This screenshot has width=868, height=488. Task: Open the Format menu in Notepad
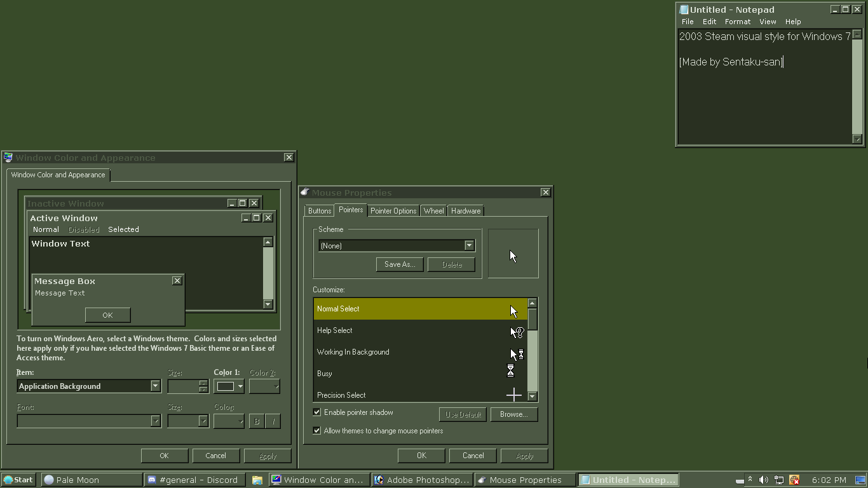(x=737, y=22)
